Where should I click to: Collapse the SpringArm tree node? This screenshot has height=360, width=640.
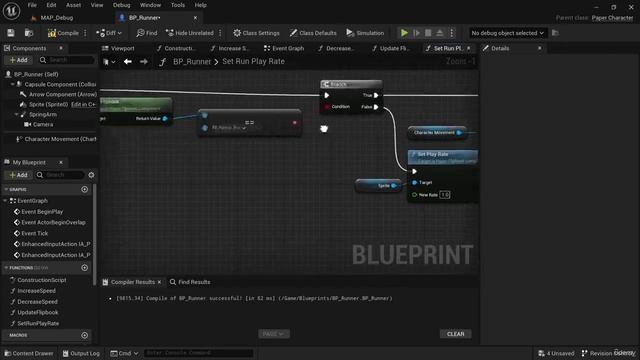[16, 114]
